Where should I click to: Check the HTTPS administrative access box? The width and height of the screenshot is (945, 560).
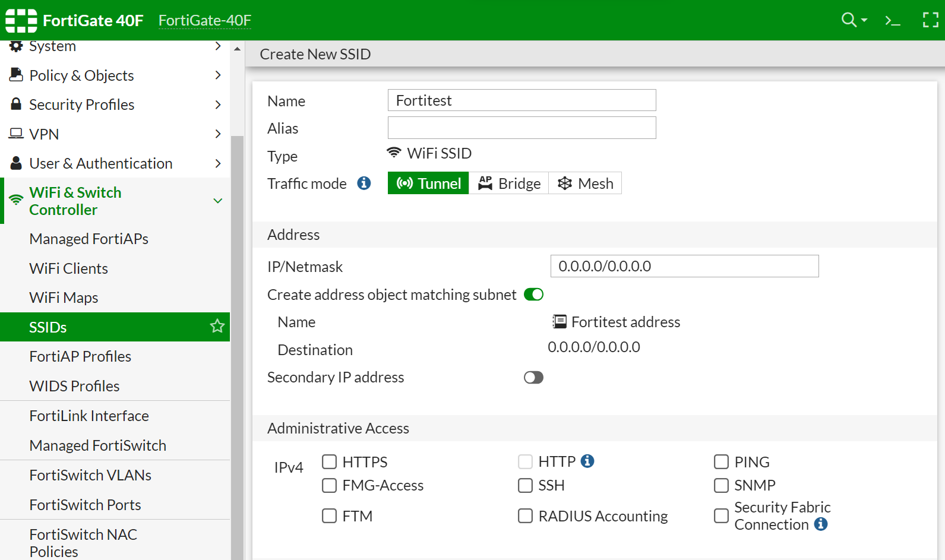329,462
